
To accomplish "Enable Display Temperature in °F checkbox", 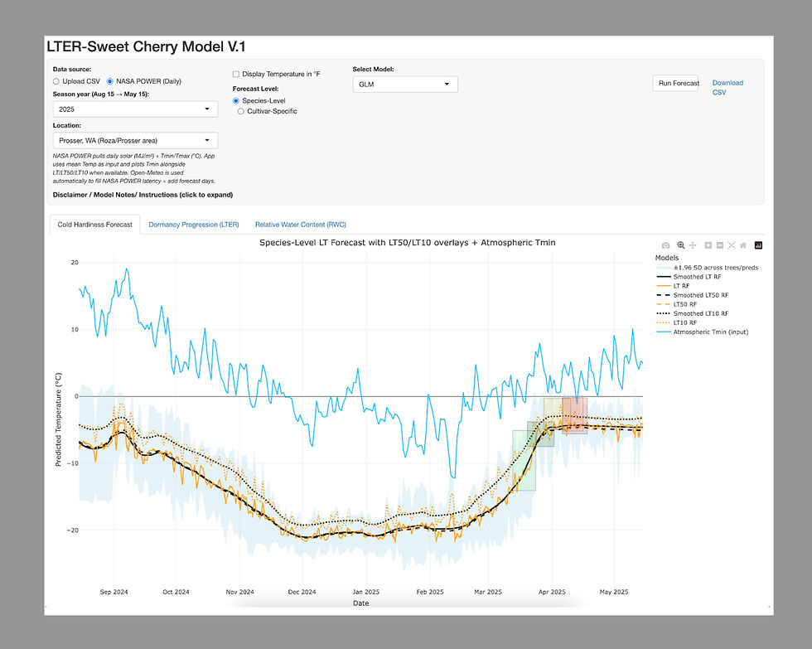I will (236, 74).
